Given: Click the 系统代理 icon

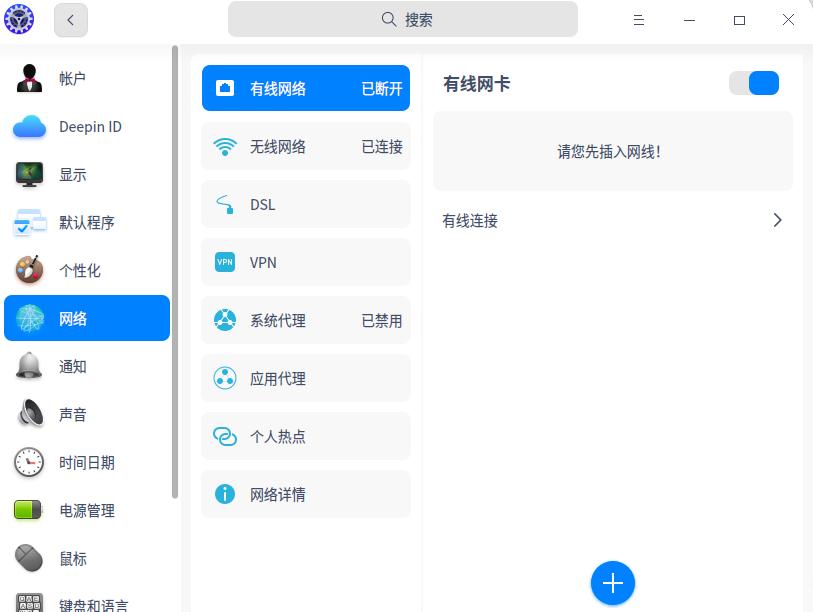Looking at the screenshot, I should [x=225, y=320].
